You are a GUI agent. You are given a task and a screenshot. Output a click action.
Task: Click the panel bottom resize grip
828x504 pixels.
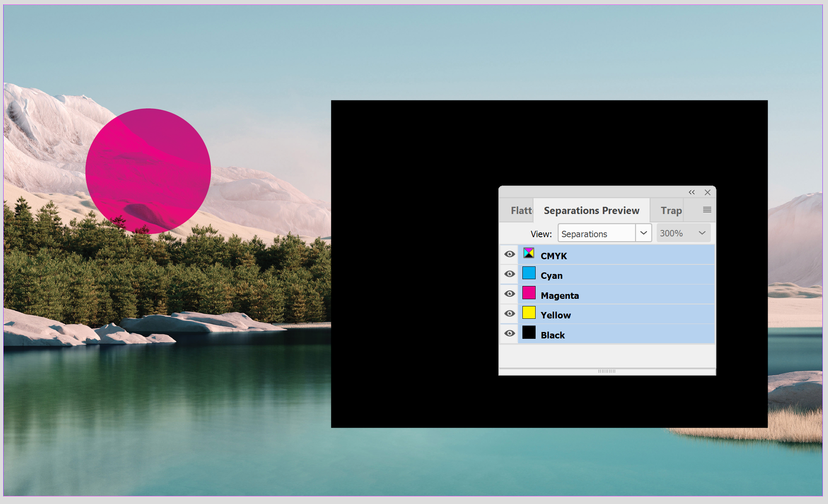point(607,372)
